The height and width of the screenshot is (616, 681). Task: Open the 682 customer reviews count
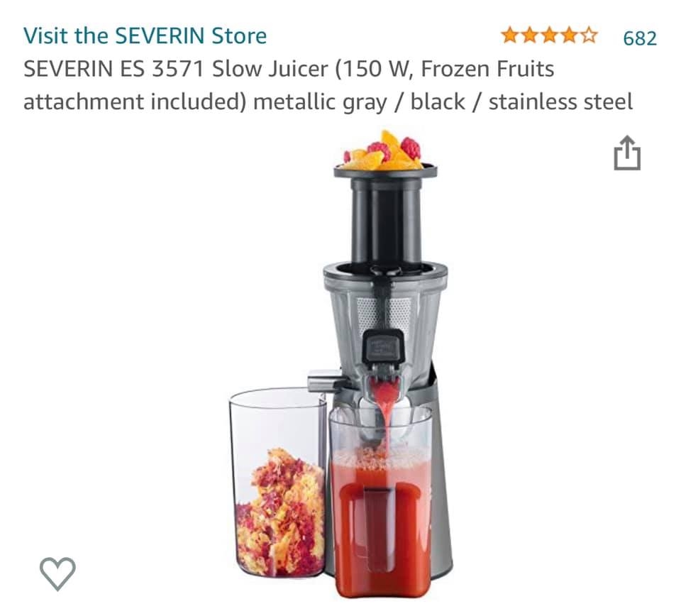(x=640, y=38)
